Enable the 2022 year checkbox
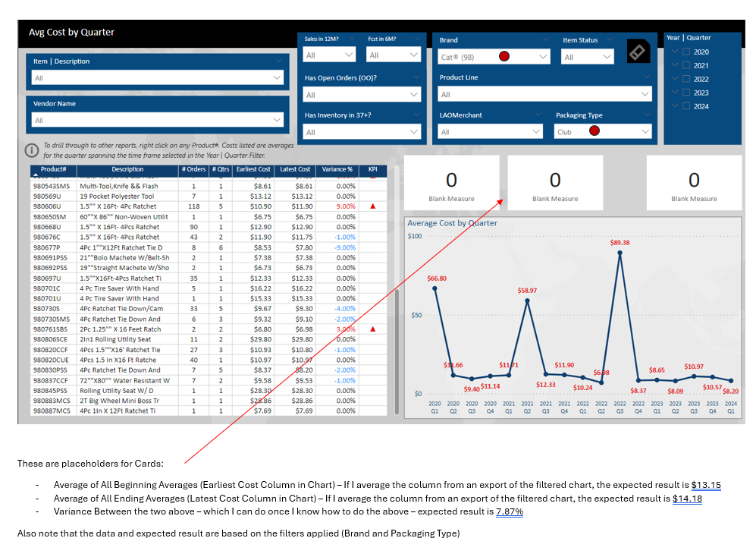 pos(686,79)
